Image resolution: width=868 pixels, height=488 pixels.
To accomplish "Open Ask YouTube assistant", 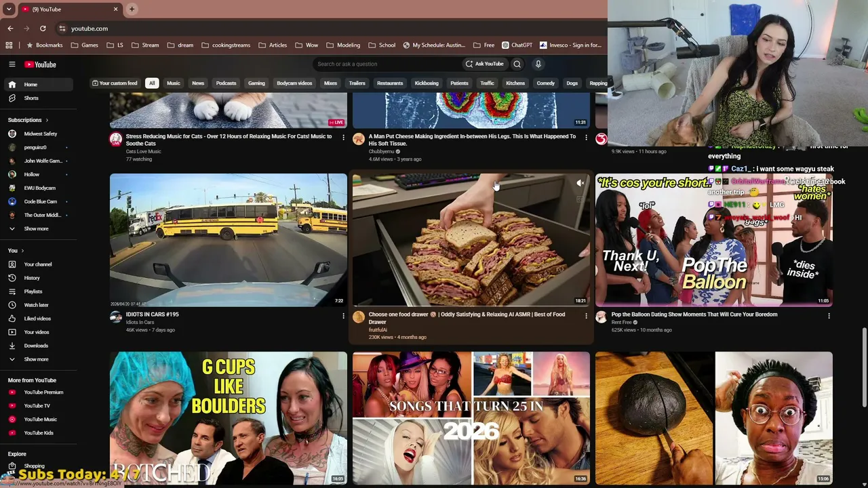I will [x=484, y=64].
